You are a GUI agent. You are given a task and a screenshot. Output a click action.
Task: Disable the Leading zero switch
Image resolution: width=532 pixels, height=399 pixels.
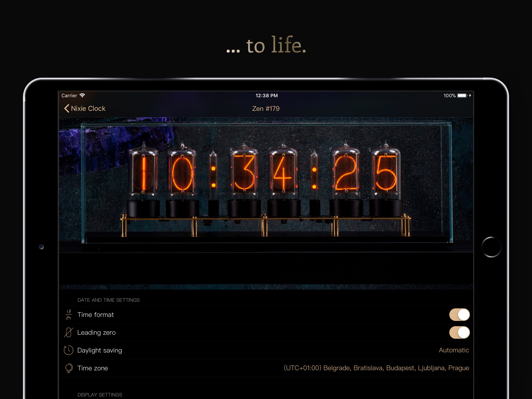pos(459,332)
